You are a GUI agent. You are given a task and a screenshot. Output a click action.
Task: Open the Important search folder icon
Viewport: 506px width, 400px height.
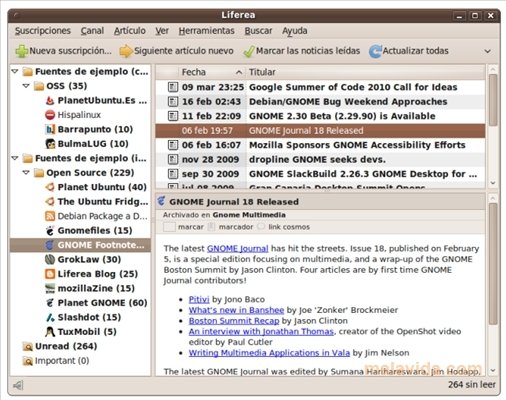tap(27, 361)
